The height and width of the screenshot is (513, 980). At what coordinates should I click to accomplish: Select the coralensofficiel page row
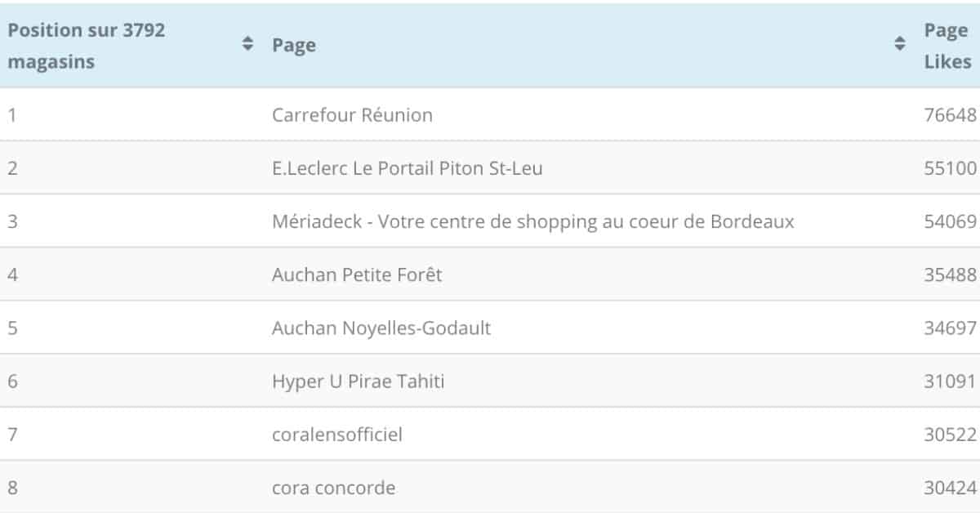tap(490, 435)
